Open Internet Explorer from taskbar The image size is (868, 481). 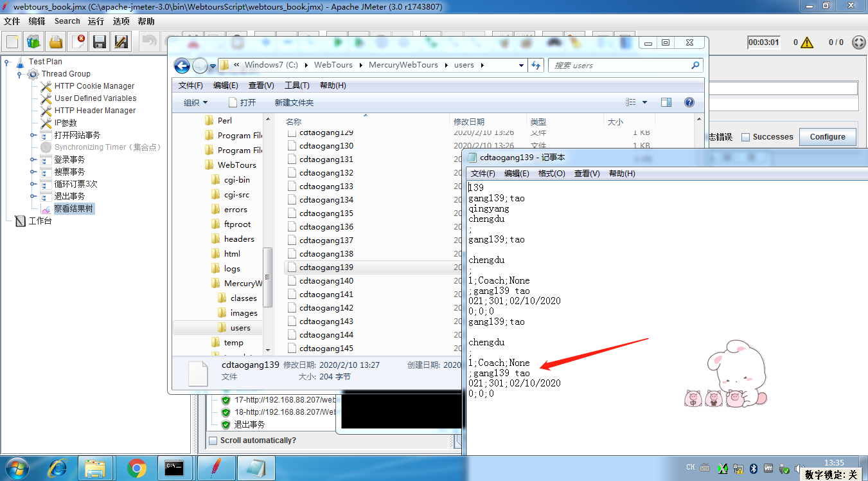tap(57, 468)
